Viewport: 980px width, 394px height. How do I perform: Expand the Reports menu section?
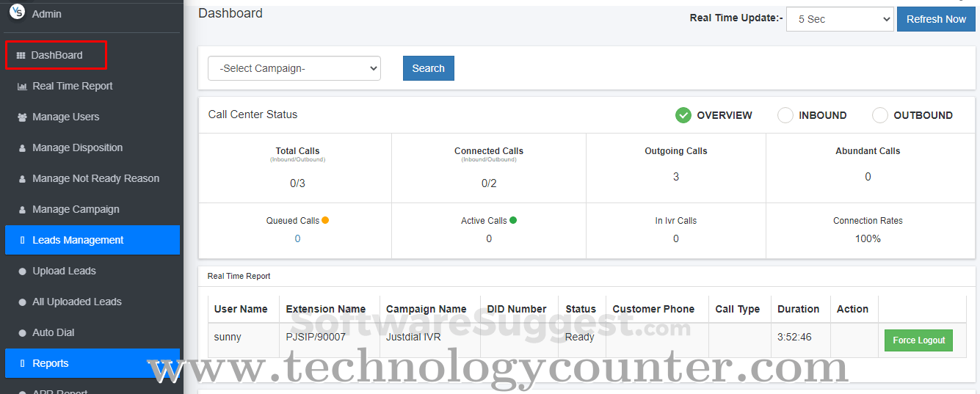tap(92, 363)
